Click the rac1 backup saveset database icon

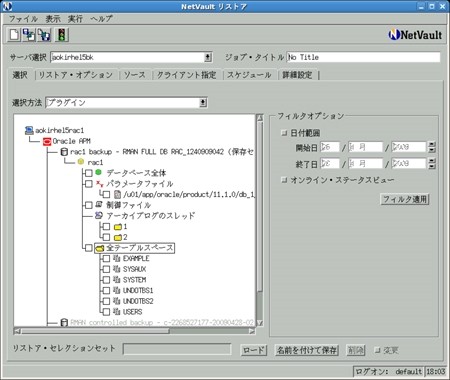point(64,152)
